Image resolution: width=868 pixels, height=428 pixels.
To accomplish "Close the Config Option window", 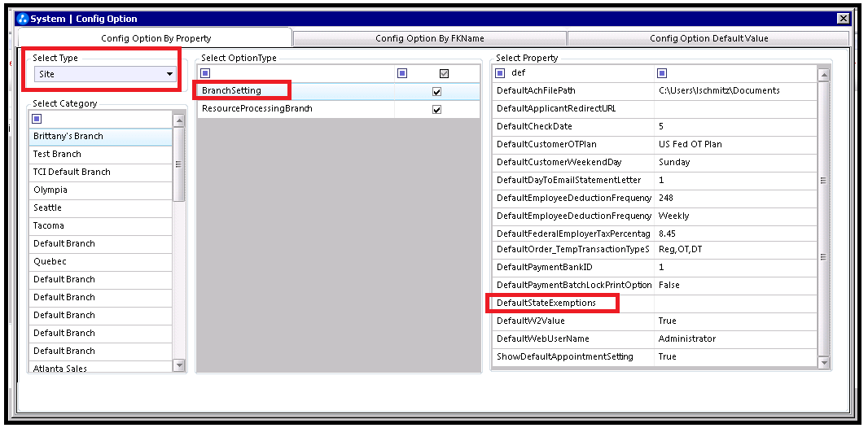I will [843, 19].
